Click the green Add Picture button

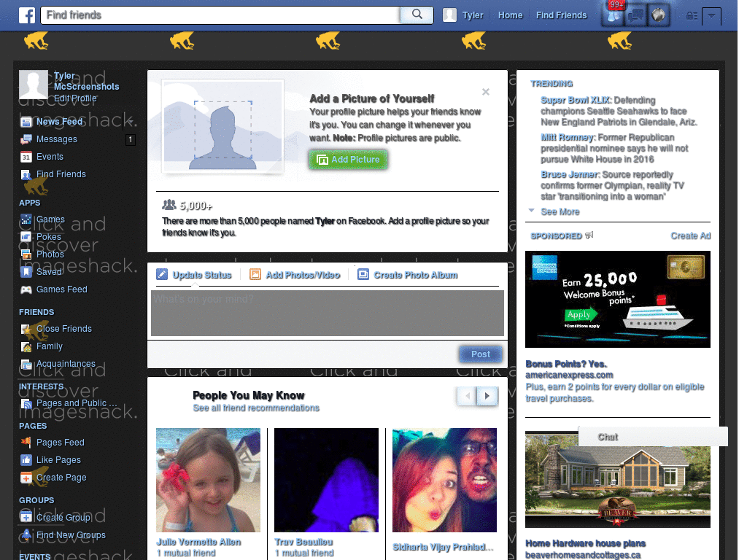(x=348, y=160)
